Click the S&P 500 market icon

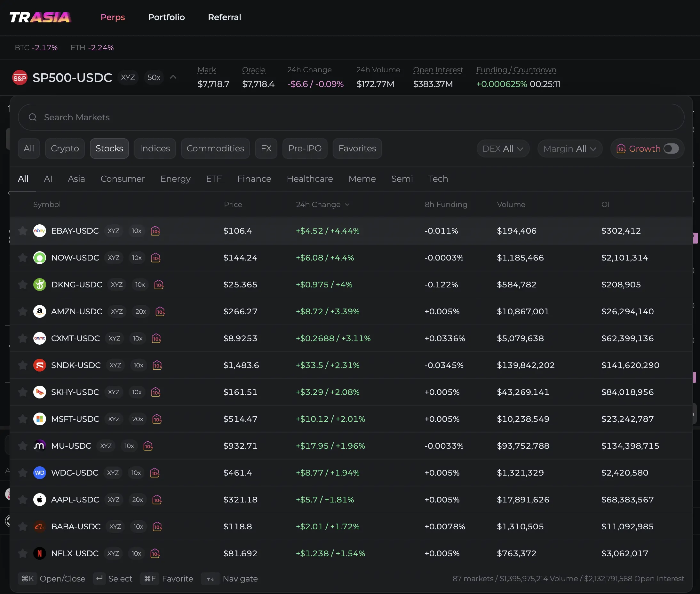click(x=20, y=78)
